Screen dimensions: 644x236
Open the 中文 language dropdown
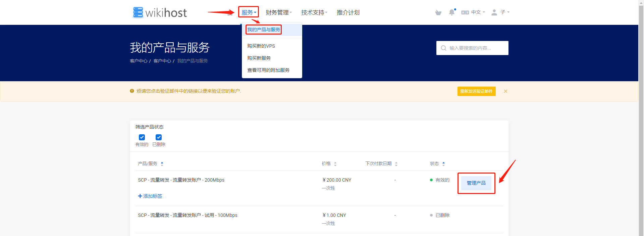tap(478, 12)
